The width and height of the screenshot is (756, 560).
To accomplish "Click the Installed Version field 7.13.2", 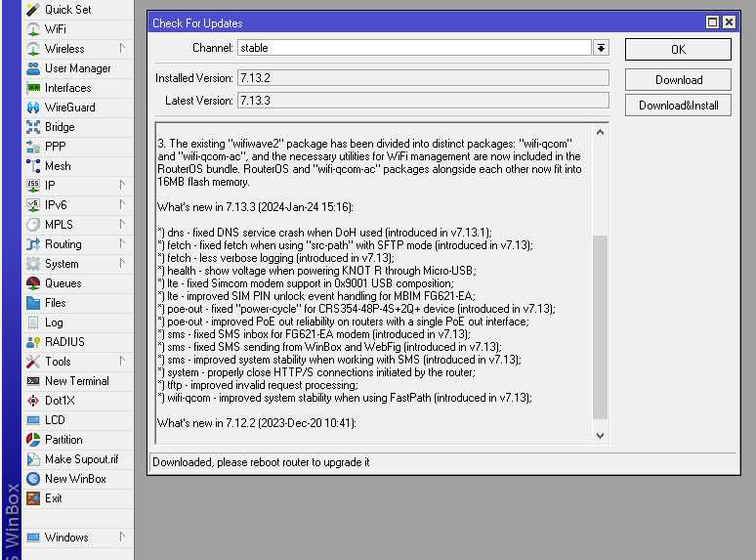I will click(423, 78).
